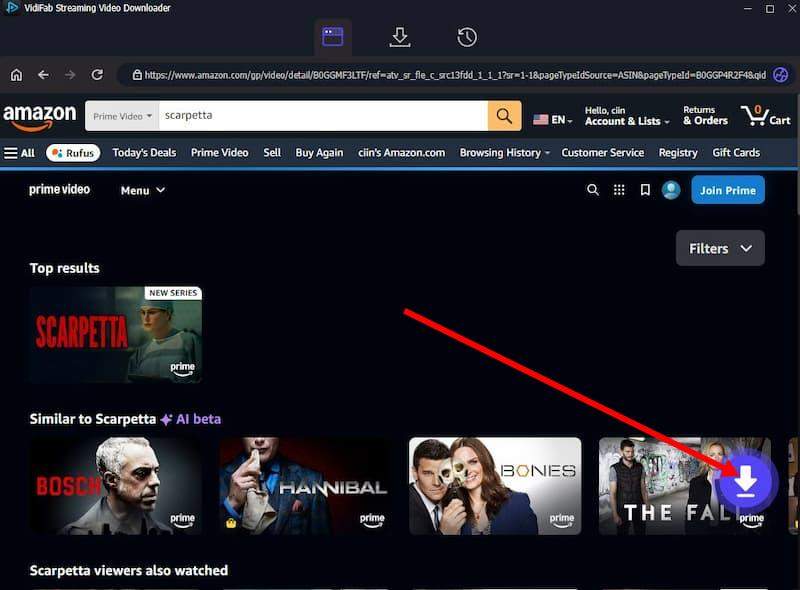Open the VidiFab browser home tab icon

pos(333,37)
